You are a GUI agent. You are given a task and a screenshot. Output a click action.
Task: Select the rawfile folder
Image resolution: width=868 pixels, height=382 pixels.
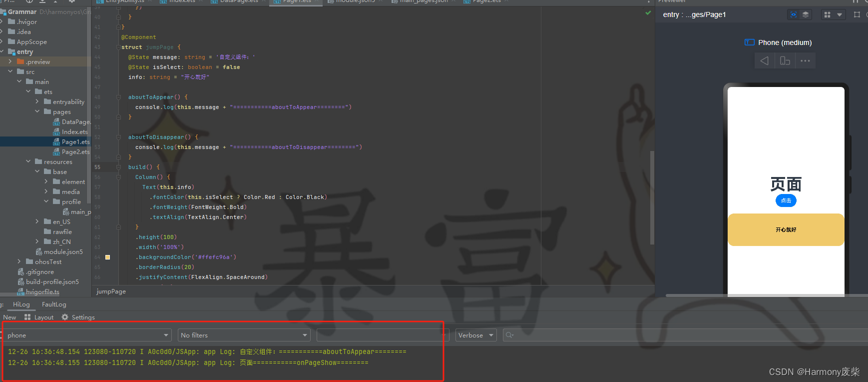tap(58, 232)
